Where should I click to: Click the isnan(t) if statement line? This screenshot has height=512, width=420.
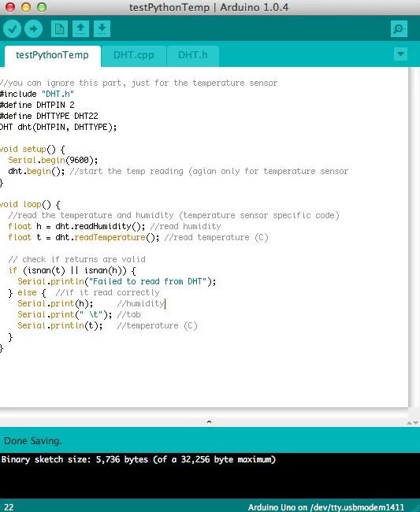[72, 270]
